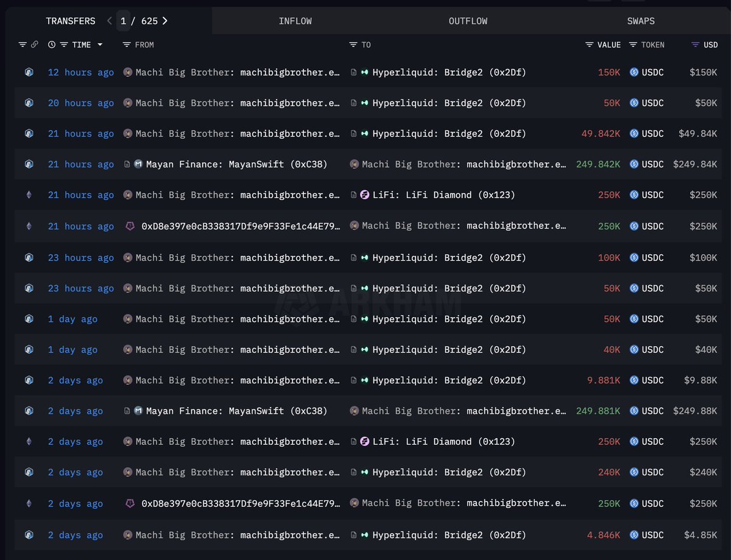This screenshot has height=560, width=731.
Task: Click the USDC token icon in the 40K row
Action: click(x=634, y=350)
